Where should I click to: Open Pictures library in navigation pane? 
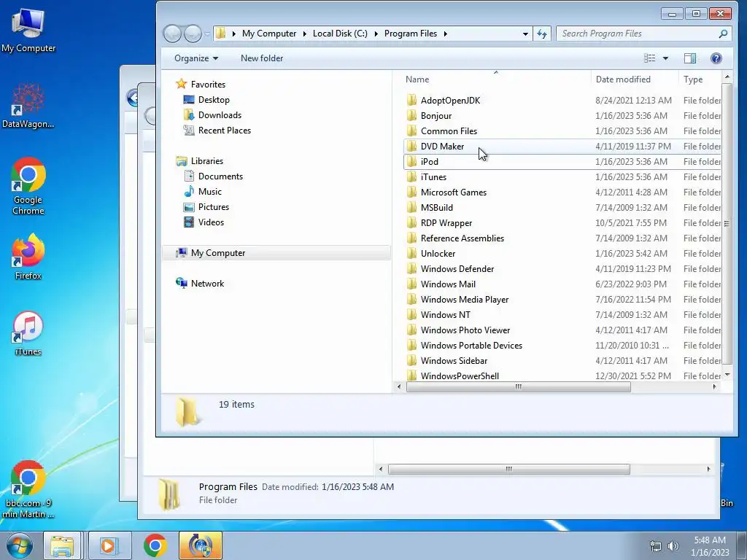click(x=214, y=206)
